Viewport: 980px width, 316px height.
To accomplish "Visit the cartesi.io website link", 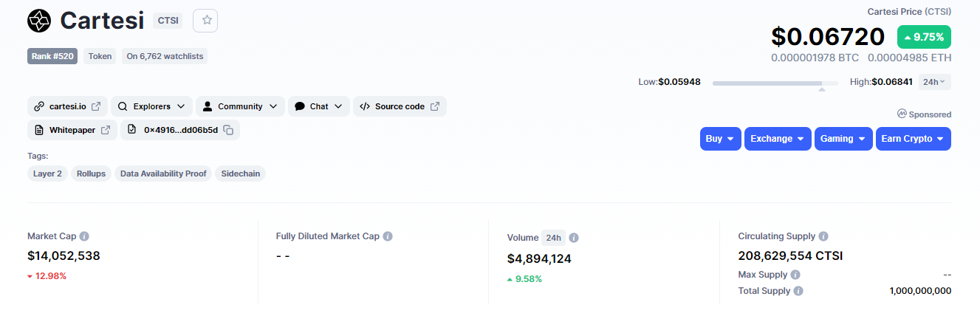I will coord(68,106).
